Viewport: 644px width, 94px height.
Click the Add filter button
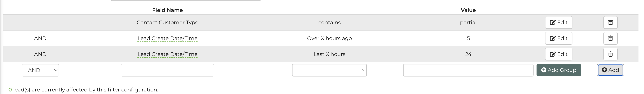(x=610, y=70)
